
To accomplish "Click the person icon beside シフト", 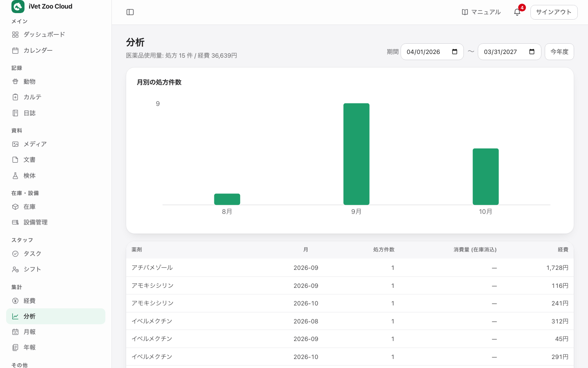I will 16,269.
